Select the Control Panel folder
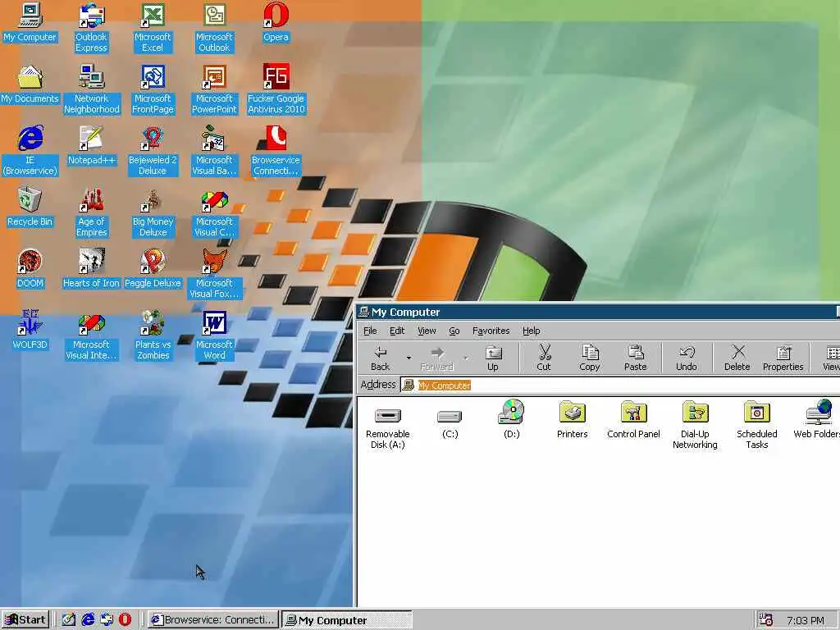 click(x=634, y=419)
